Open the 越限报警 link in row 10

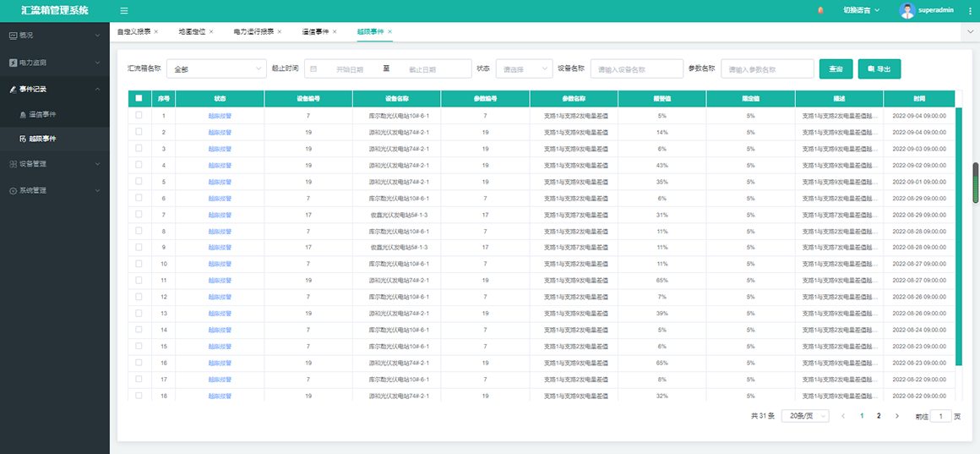click(x=220, y=264)
